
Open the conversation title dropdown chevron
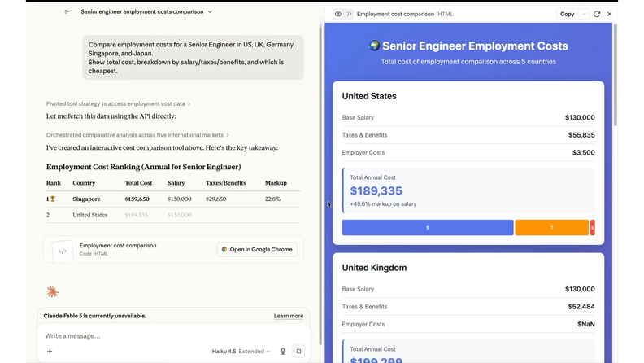[x=210, y=12]
